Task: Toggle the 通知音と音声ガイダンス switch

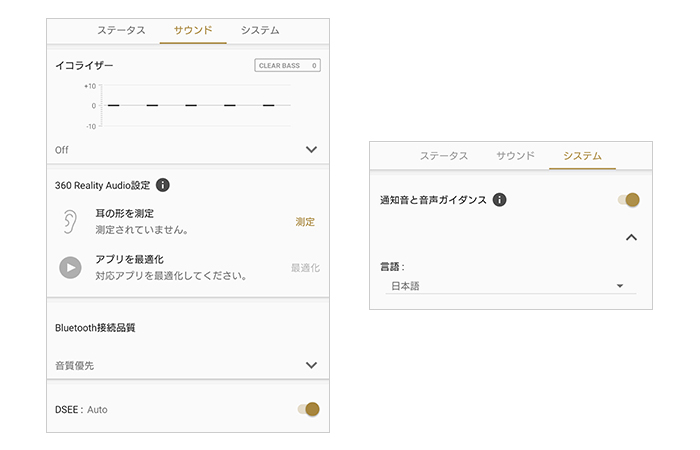Action: [x=629, y=200]
